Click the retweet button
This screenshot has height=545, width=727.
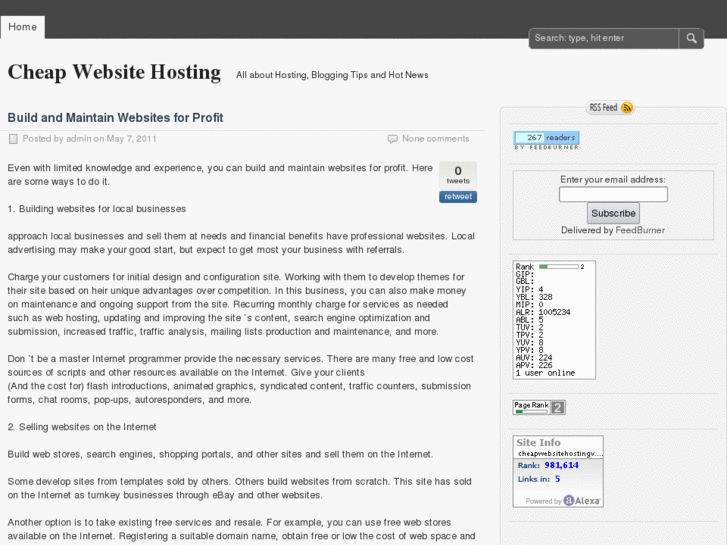[458, 197]
